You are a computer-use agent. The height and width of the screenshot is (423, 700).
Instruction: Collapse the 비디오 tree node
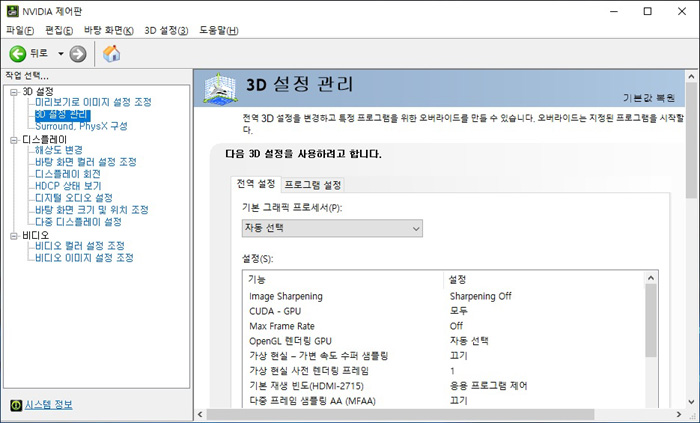point(14,236)
